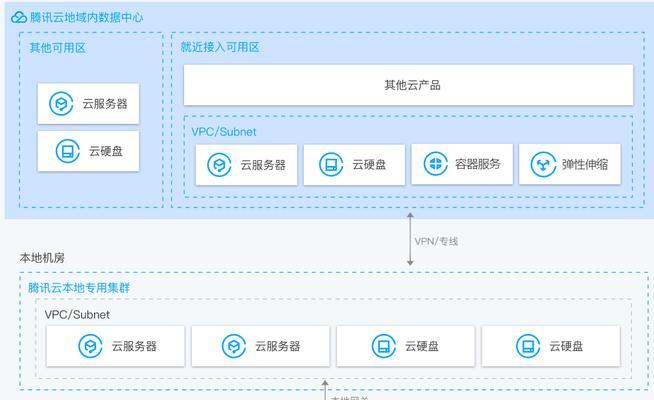Click 云服务器 label in 其他可用区
This screenshot has width=654, height=400.
(x=105, y=103)
